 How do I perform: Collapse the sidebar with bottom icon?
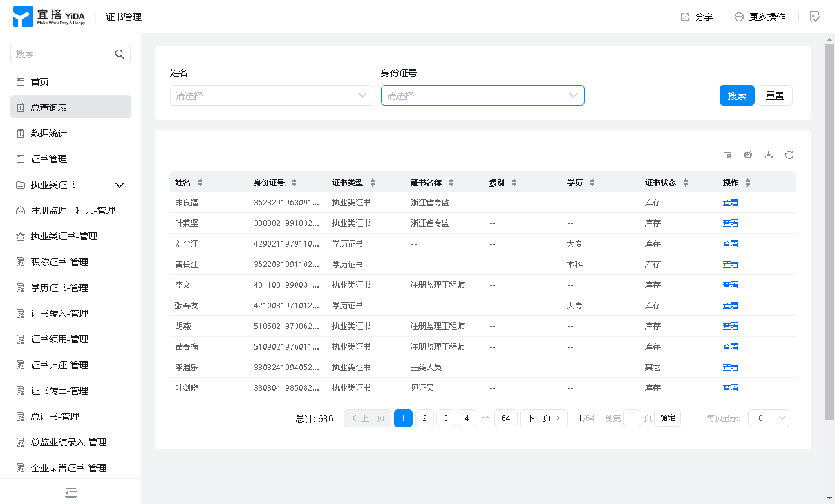[x=71, y=492]
